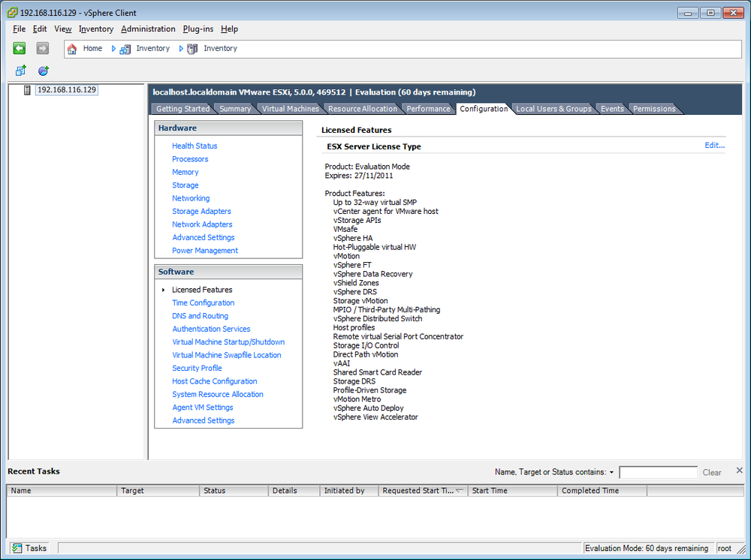Open the View menu

click(x=63, y=29)
